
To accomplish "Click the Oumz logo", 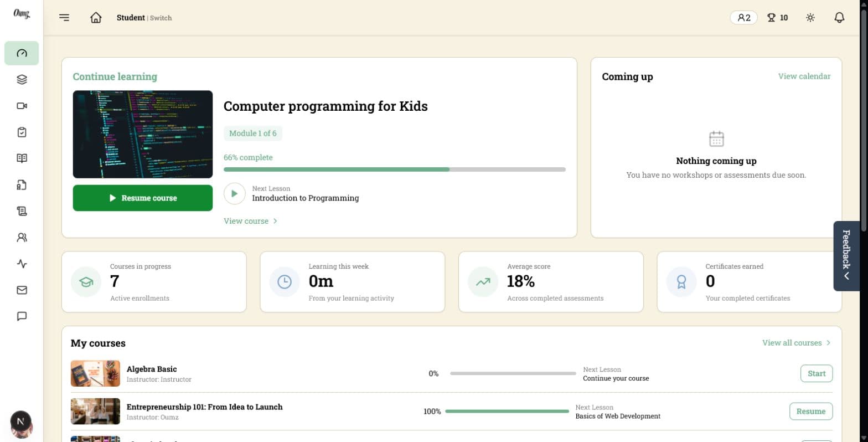I will point(22,13).
